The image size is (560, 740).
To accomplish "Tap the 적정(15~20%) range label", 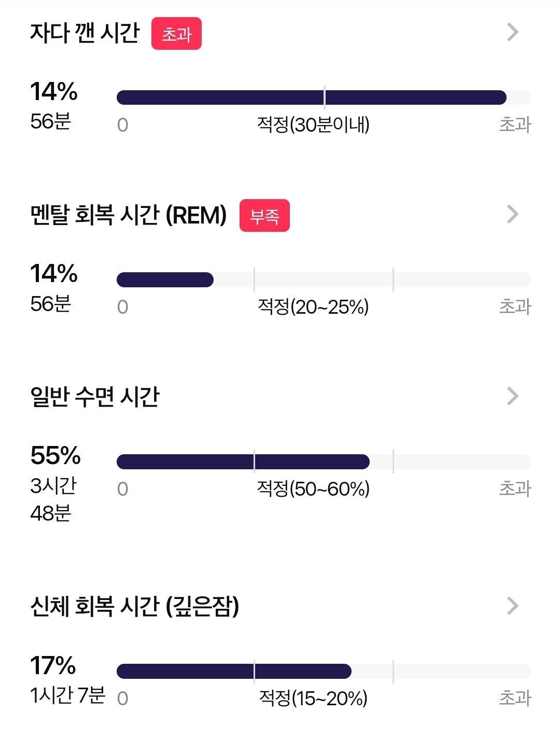I will point(313,699).
